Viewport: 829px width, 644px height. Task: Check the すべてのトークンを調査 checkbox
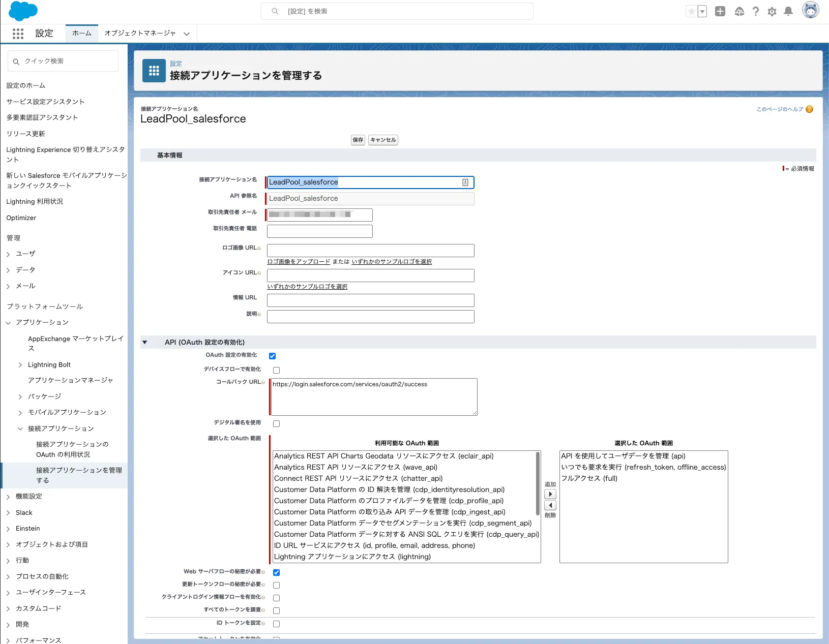(x=277, y=610)
